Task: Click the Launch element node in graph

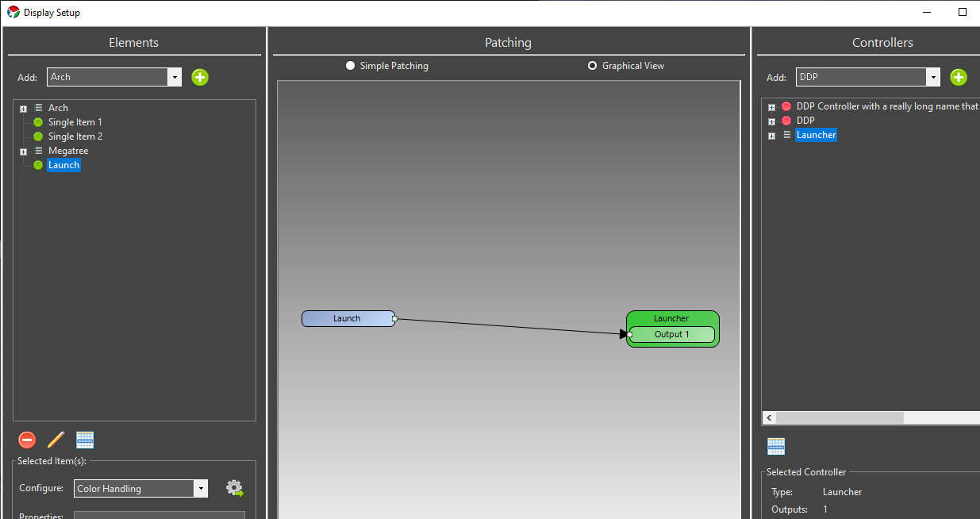Action: (348, 318)
